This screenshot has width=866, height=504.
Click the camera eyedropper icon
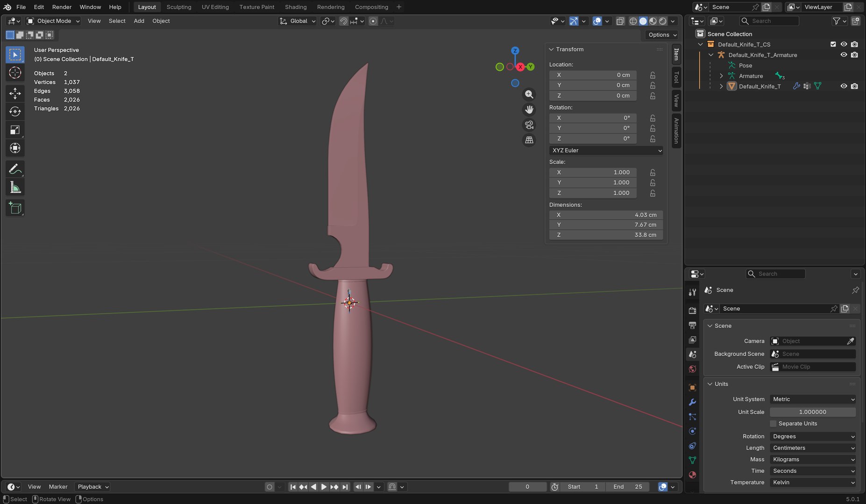pyautogui.click(x=850, y=341)
